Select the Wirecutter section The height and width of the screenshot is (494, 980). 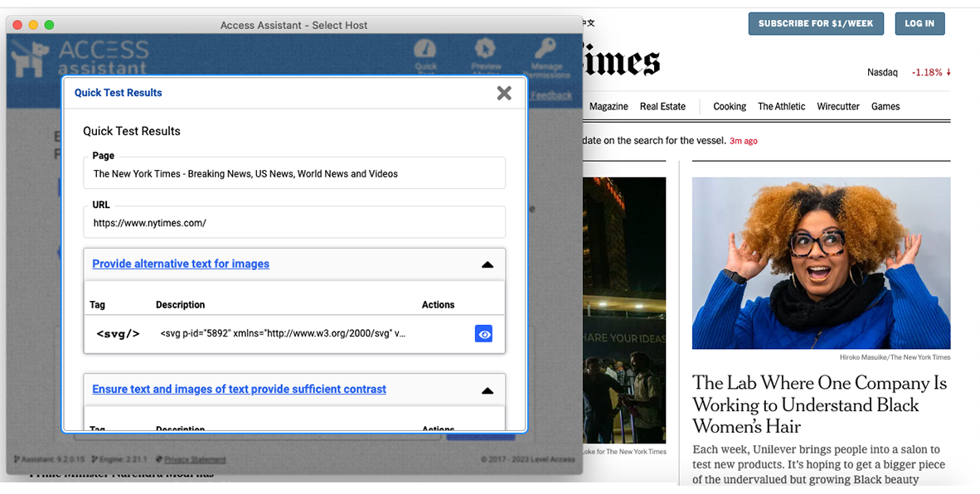coord(837,106)
